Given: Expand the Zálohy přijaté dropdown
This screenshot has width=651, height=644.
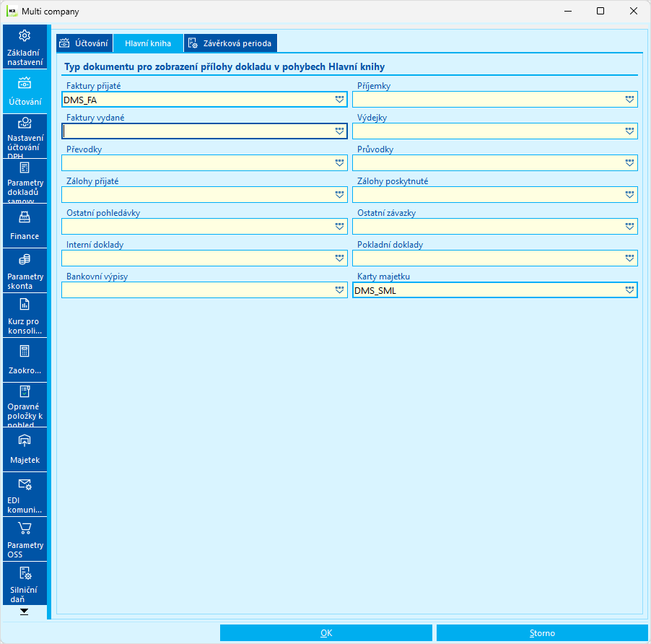Looking at the screenshot, I should pos(339,195).
